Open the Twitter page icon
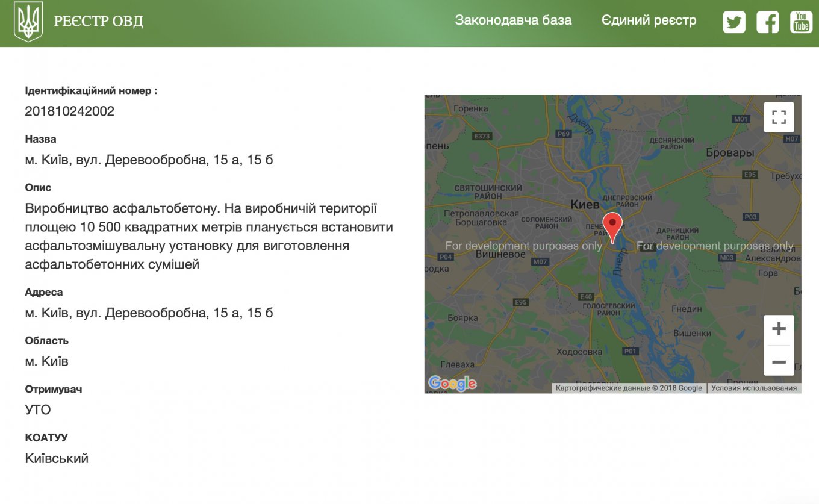Screen dimensions: 819x504 (733, 22)
